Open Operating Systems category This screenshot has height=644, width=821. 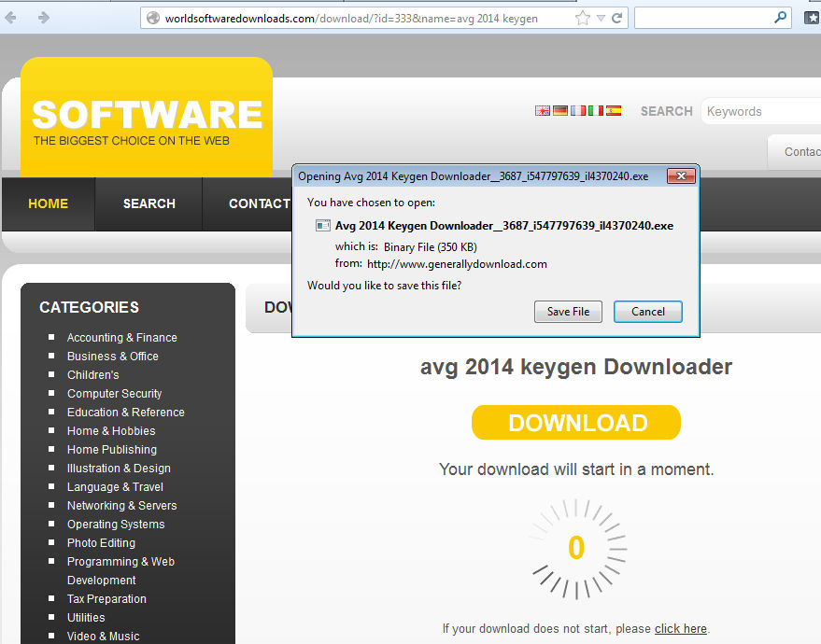(x=116, y=525)
